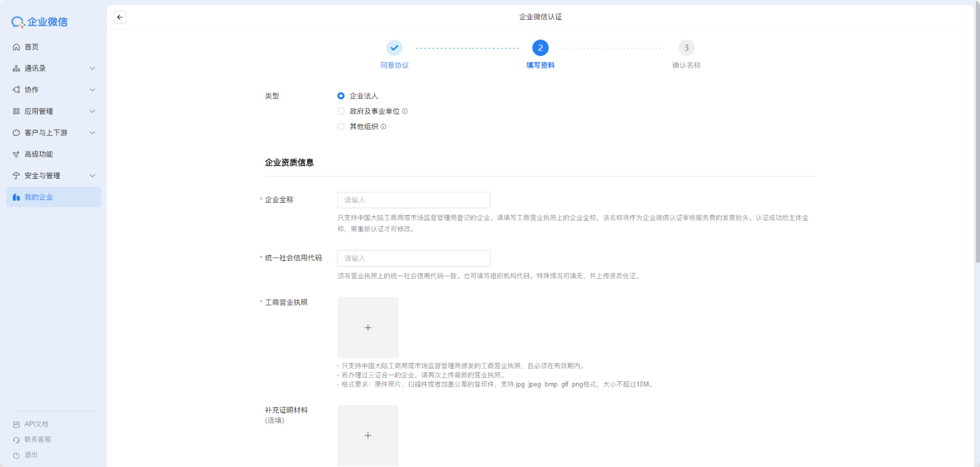This screenshot has width=980, height=467.
Task: Click 退出 to log out
Action: [31, 455]
